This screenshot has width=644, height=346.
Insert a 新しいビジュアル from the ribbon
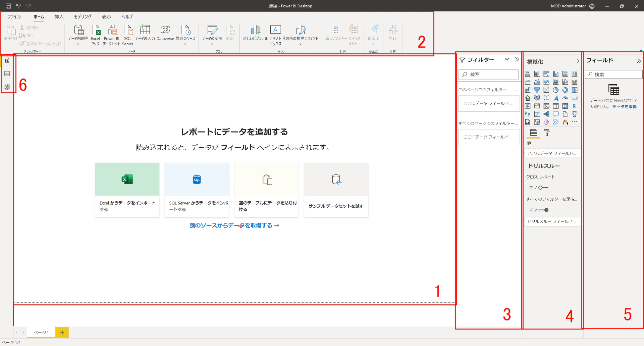pos(256,33)
